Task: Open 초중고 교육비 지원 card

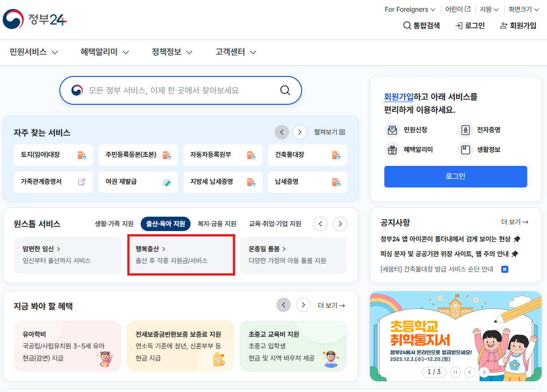Action: 293,346
